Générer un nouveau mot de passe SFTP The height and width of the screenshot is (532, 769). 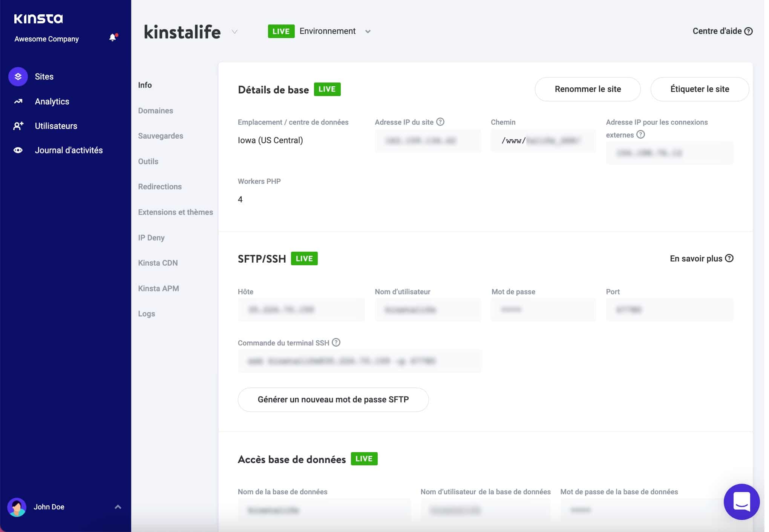[x=333, y=399]
